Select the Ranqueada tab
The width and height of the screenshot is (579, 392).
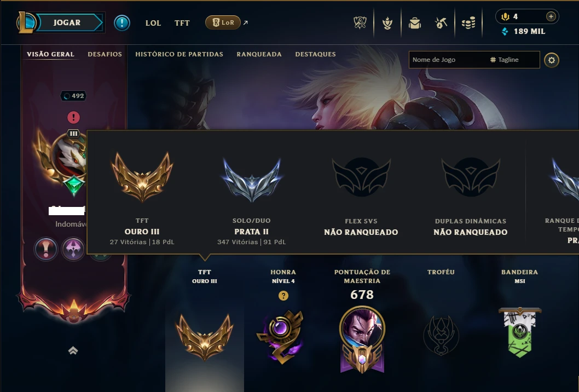tap(259, 54)
